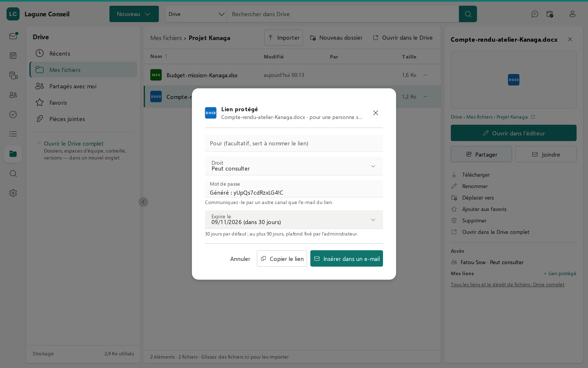Viewport: 588px width, 368px height.
Task: Focus the Pour (facultatif) name field
Action: (x=294, y=143)
